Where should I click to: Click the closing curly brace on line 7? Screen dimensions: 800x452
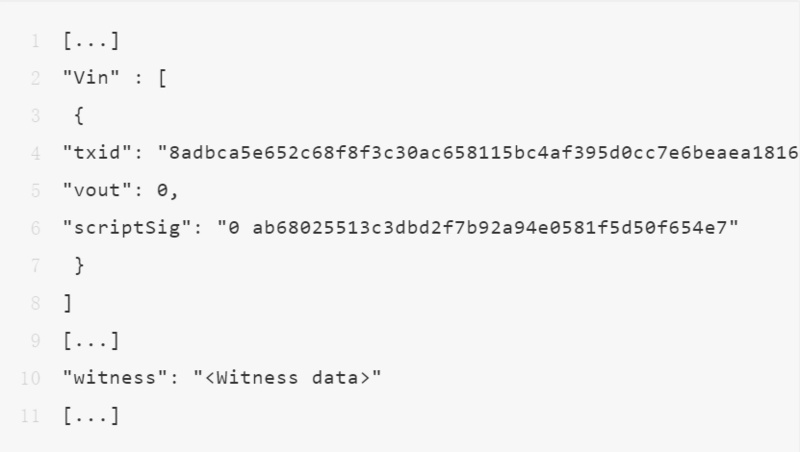click(79, 266)
